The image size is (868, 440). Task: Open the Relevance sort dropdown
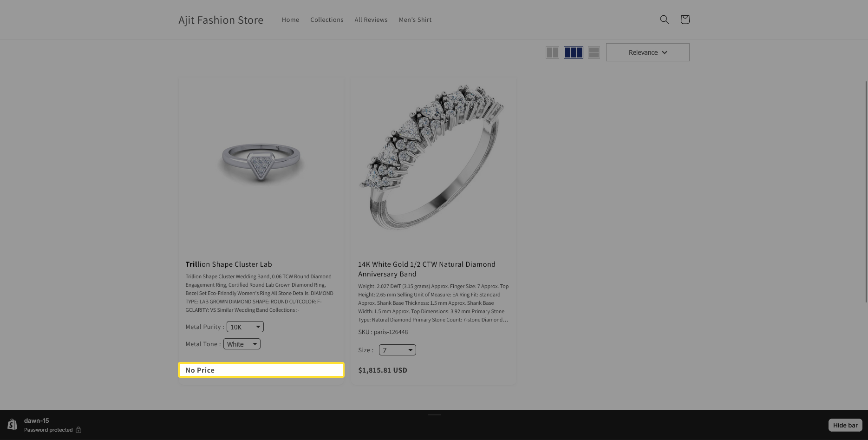tap(647, 53)
